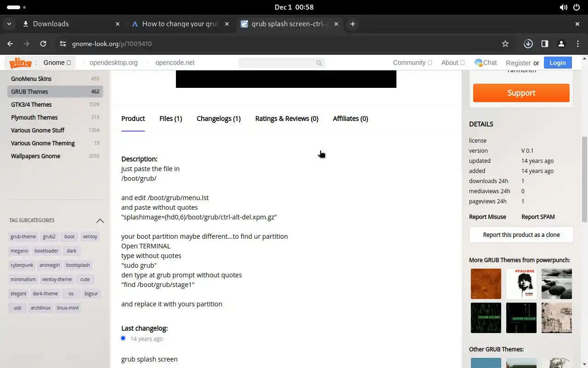This screenshot has width=588, height=368.
Task: Toggle the browser side panel icon
Action: click(545, 44)
